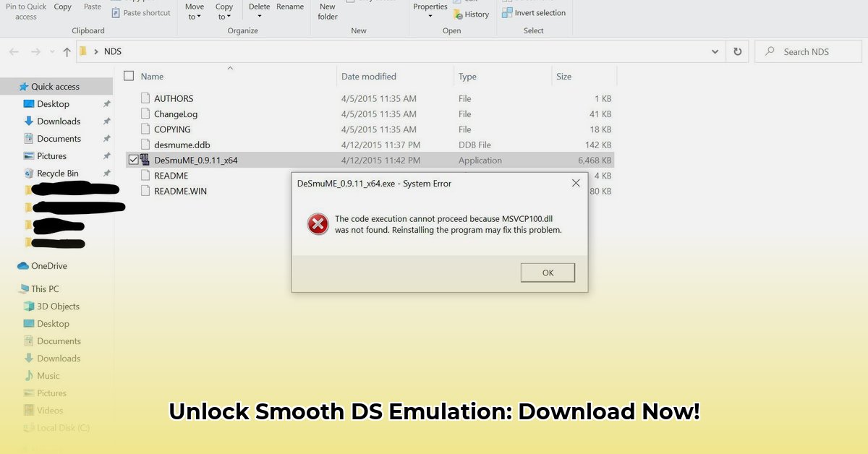Viewport: 868px width, 454px height.
Task: Go up to the parent folder
Action: 67,51
